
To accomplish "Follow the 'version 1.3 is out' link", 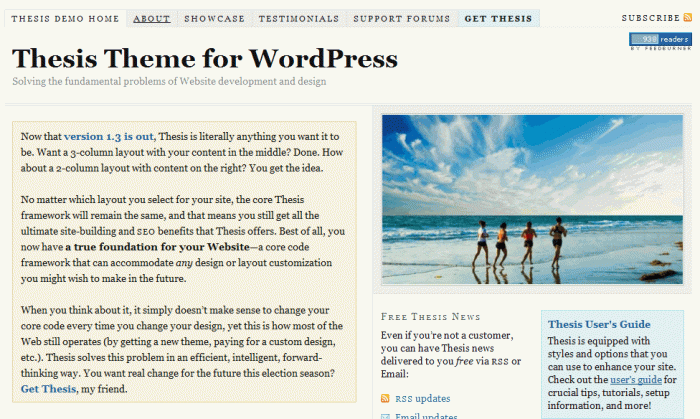I will (x=108, y=137).
